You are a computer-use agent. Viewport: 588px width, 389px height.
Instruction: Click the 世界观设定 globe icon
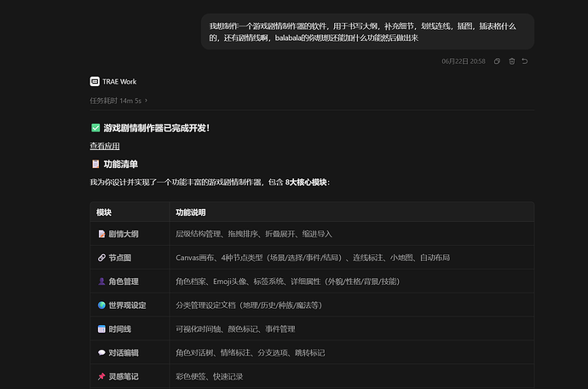click(101, 305)
